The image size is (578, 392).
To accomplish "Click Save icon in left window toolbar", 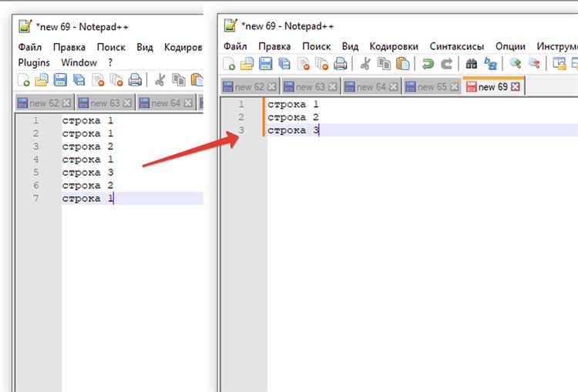I will (x=60, y=79).
